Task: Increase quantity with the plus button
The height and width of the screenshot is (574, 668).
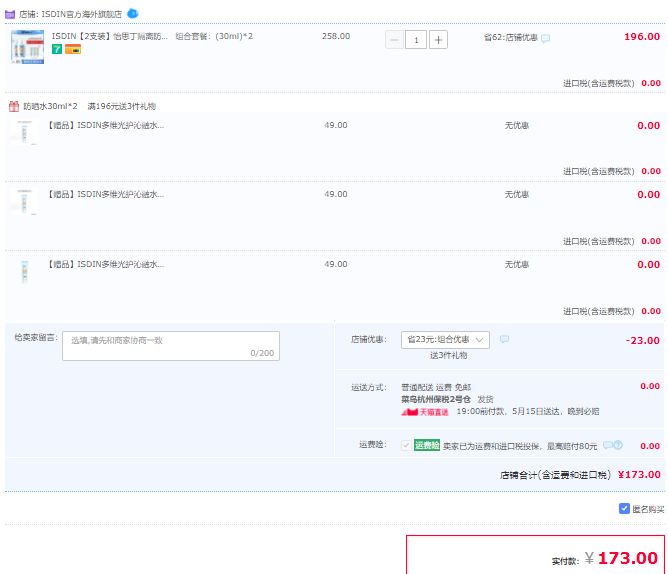Action: (x=438, y=40)
